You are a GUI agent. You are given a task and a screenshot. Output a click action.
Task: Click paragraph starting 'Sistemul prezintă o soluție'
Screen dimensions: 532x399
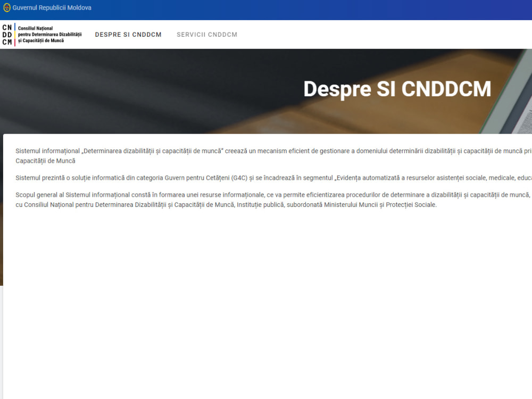tap(274, 178)
